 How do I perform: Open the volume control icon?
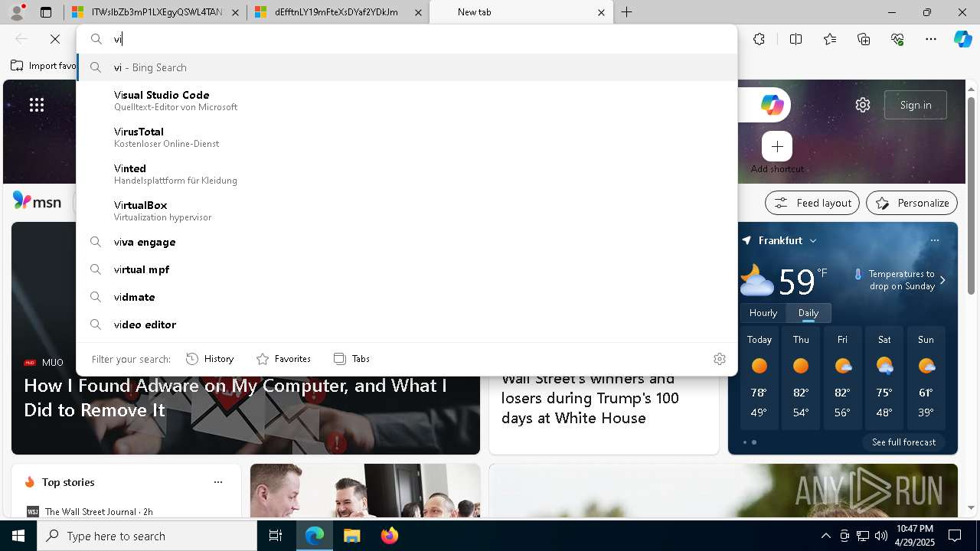(880, 536)
